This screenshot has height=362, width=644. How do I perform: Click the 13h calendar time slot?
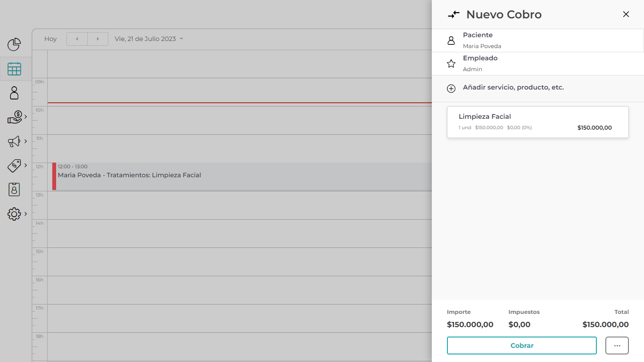(239, 205)
